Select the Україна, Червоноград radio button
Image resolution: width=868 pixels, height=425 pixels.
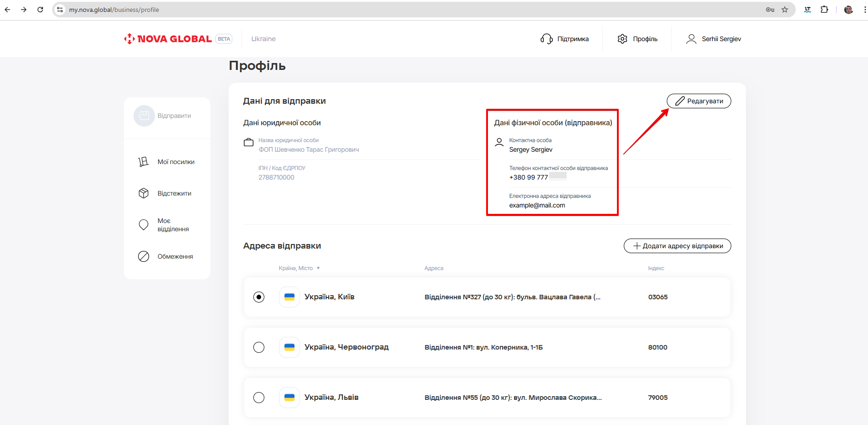click(259, 347)
